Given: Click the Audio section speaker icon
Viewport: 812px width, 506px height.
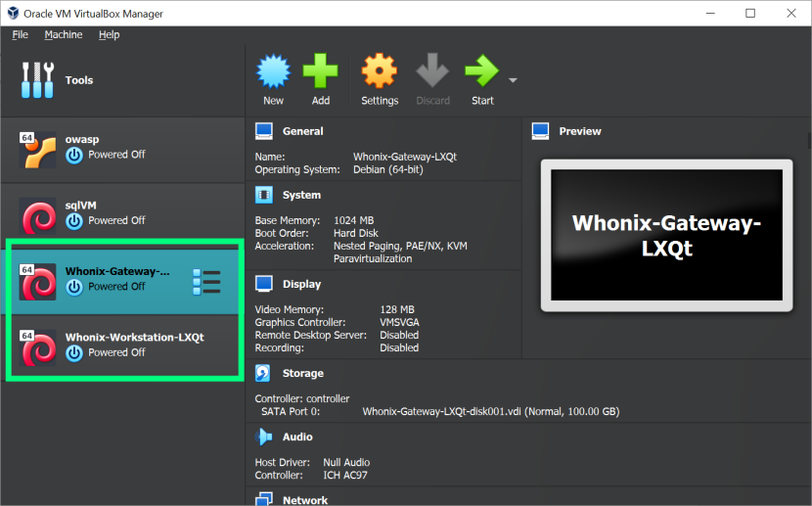Looking at the screenshot, I should [263, 437].
